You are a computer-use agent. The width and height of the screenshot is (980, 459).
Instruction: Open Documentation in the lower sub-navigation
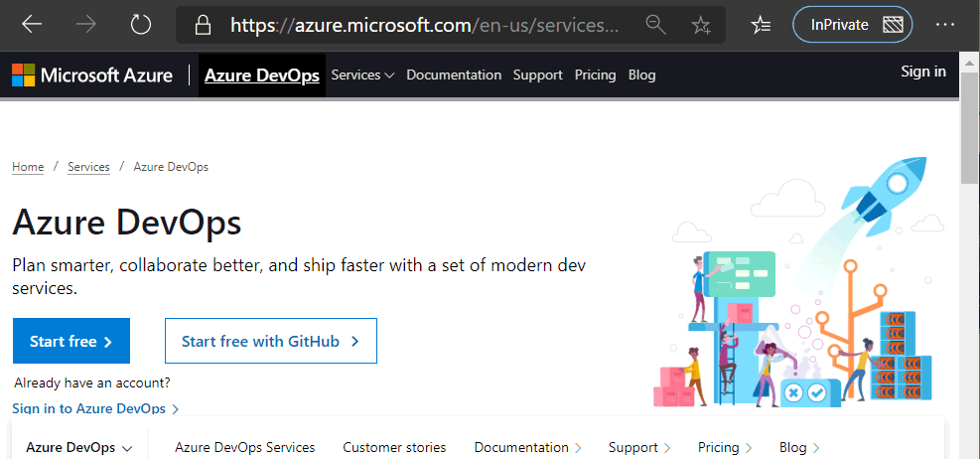tap(527, 448)
